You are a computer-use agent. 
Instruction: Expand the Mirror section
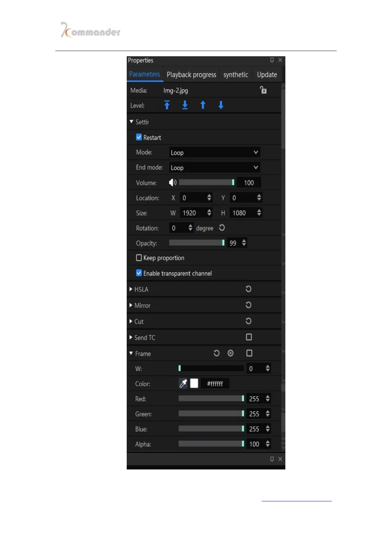(x=131, y=305)
